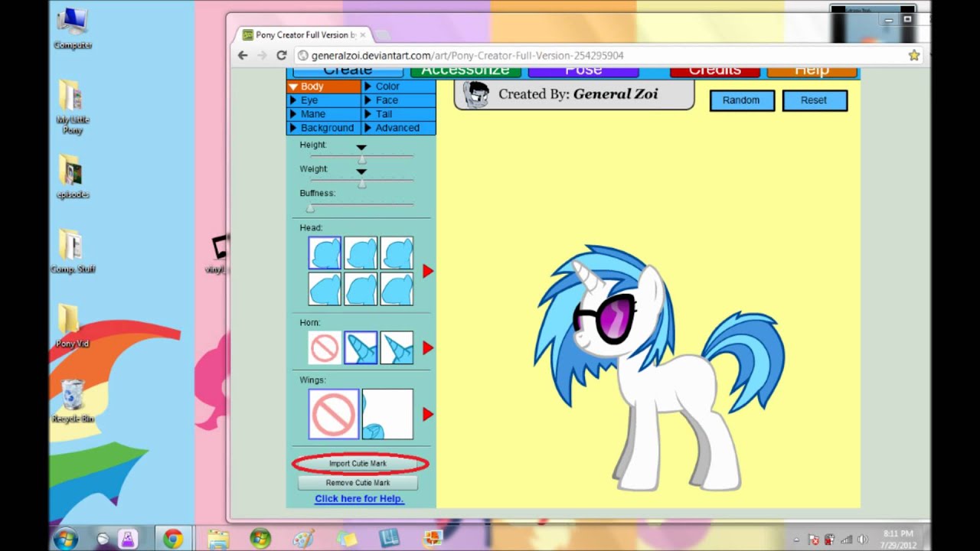Click the volume icon in system tray
The height and width of the screenshot is (551, 980).
pyautogui.click(x=864, y=540)
